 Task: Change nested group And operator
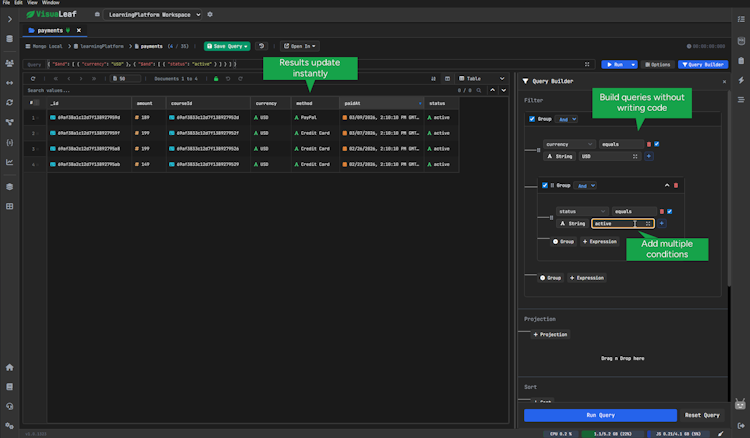[585, 186]
